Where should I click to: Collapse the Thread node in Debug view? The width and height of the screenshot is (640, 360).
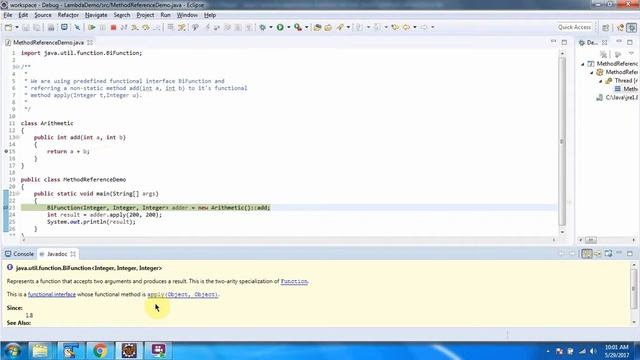[600, 81]
